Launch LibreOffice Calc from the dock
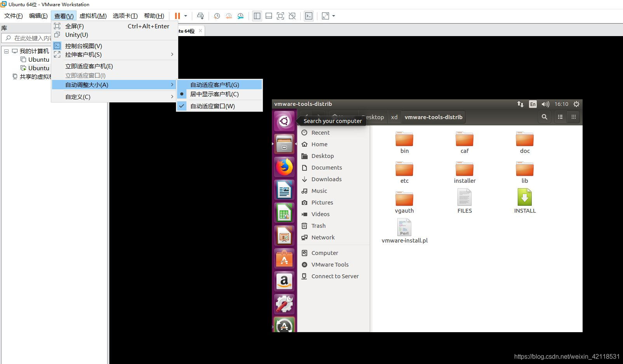 click(x=284, y=213)
